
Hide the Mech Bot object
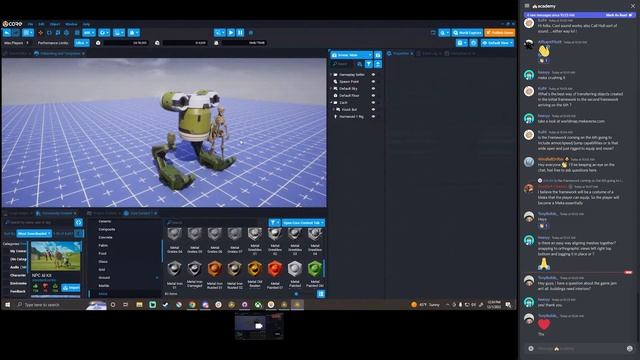[373, 109]
